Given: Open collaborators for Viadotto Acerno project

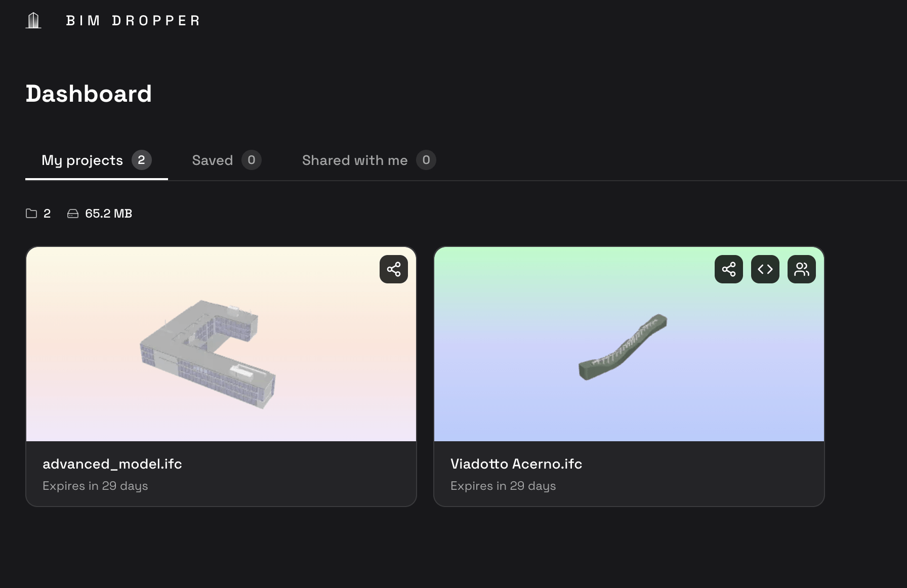Looking at the screenshot, I should (801, 269).
